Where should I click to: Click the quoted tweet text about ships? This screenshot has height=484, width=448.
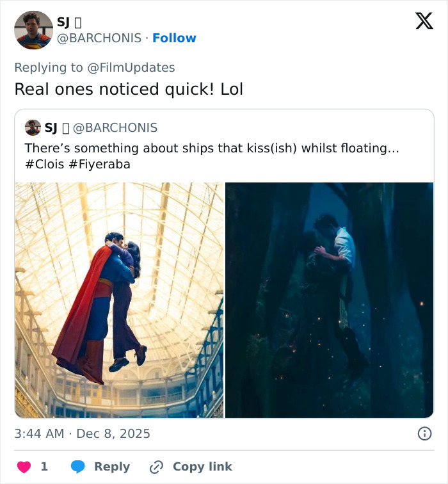click(211, 149)
